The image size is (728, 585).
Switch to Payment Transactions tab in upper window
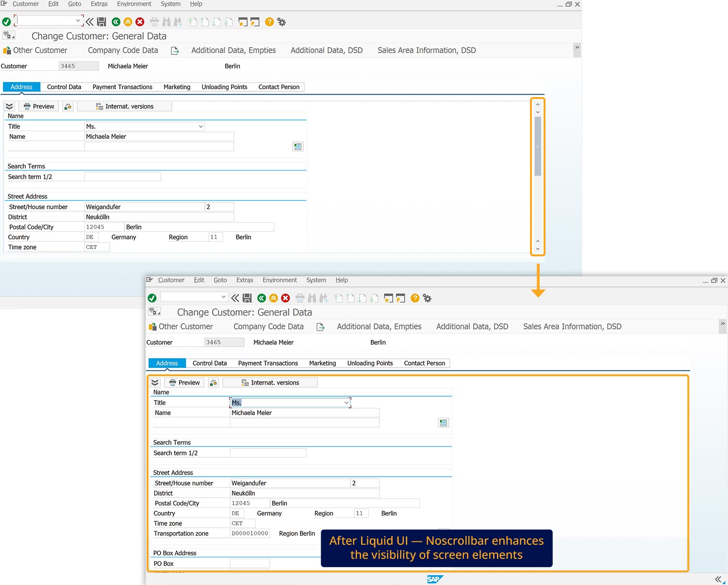coord(122,87)
